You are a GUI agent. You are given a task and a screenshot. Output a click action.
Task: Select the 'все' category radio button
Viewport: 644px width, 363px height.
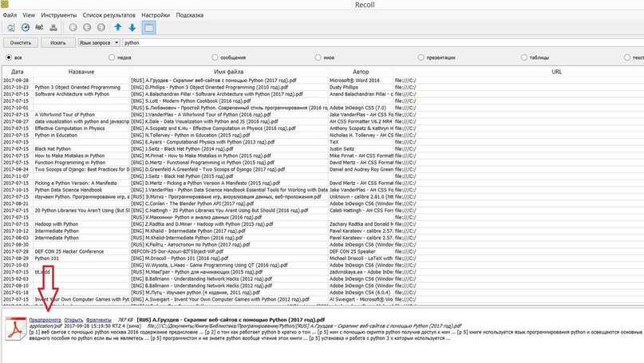pos(9,57)
